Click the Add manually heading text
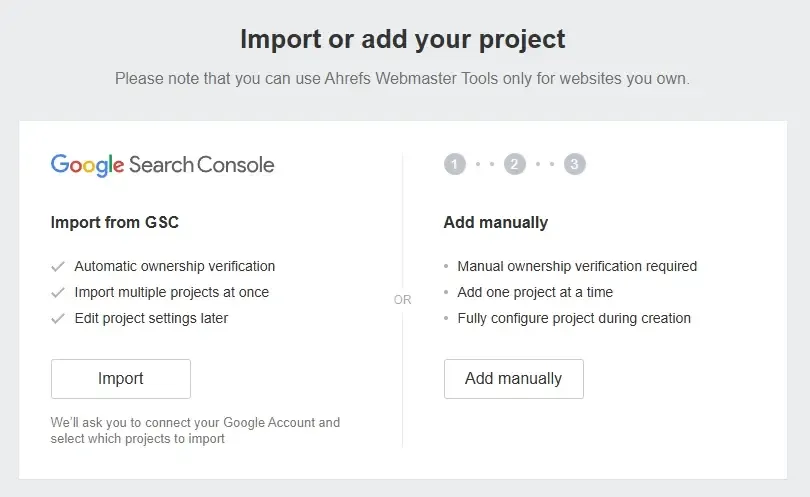 pos(496,222)
